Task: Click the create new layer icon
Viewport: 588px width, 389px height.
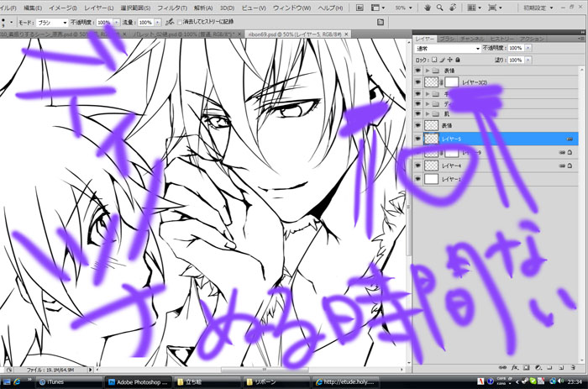Action: [x=561, y=368]
